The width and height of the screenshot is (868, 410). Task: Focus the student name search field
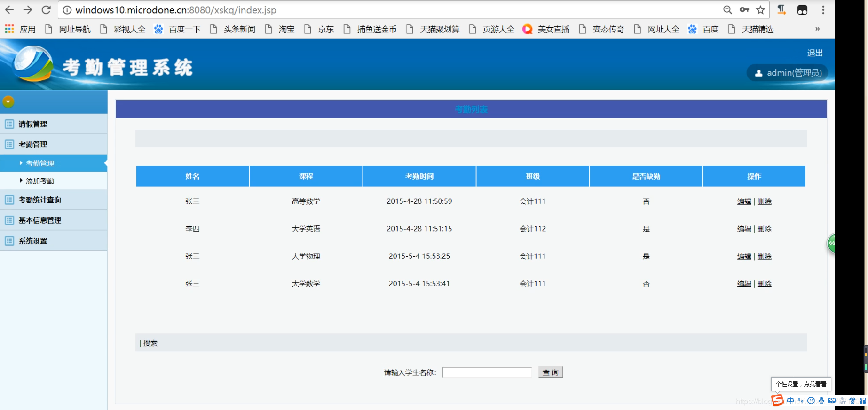tap(487, 372)
